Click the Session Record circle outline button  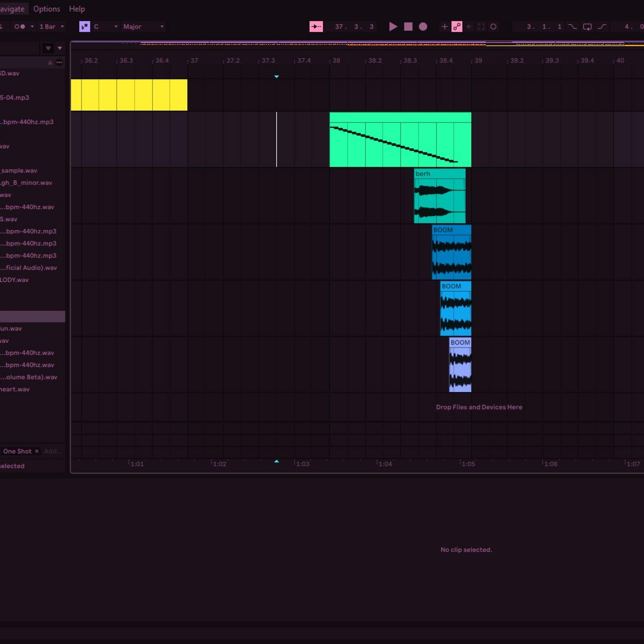click(x=493, y=27)
